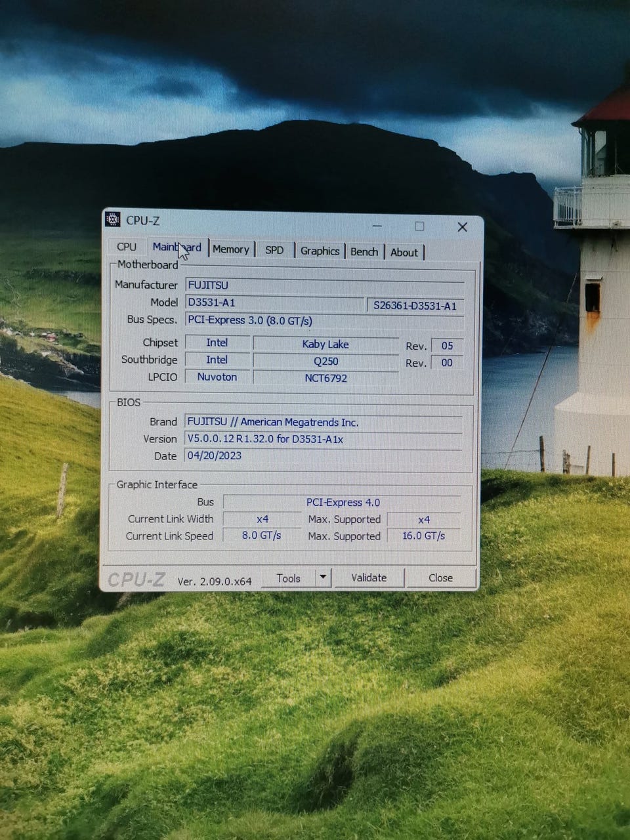Switch to the CPU tab
The height and width of the screenshot is (840, 630).
127,247
